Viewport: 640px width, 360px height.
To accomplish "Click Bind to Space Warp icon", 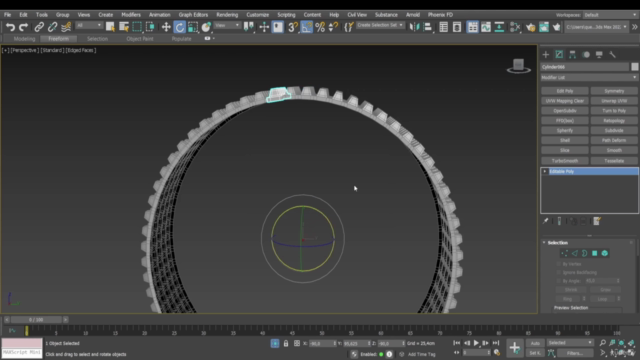I will pos(66,27).
